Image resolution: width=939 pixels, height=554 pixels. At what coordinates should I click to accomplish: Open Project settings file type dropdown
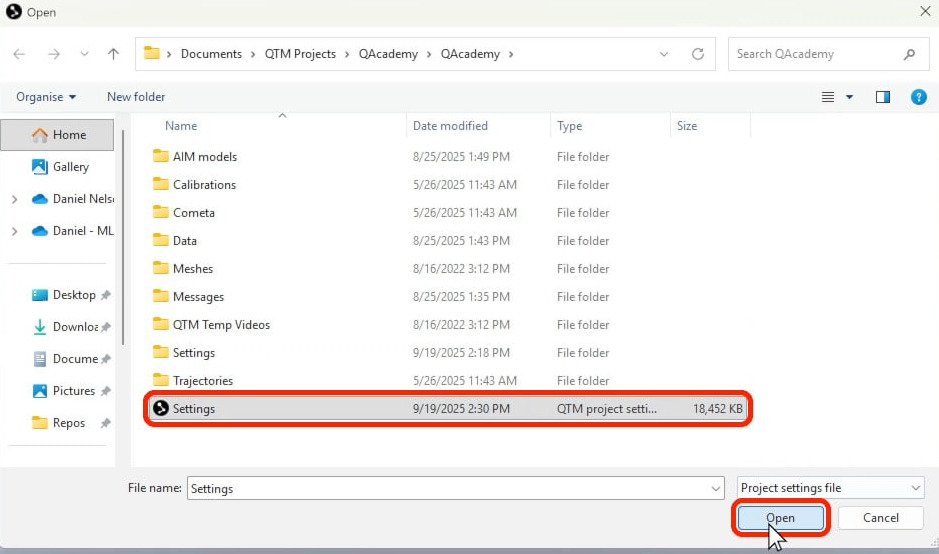(x=831, y=488)
